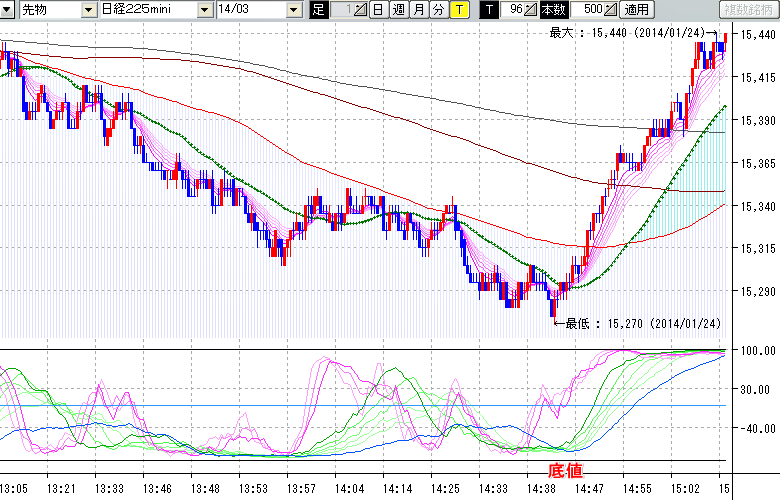Click the 足 black label icon

pyautogui.click(x=319, y=10)
